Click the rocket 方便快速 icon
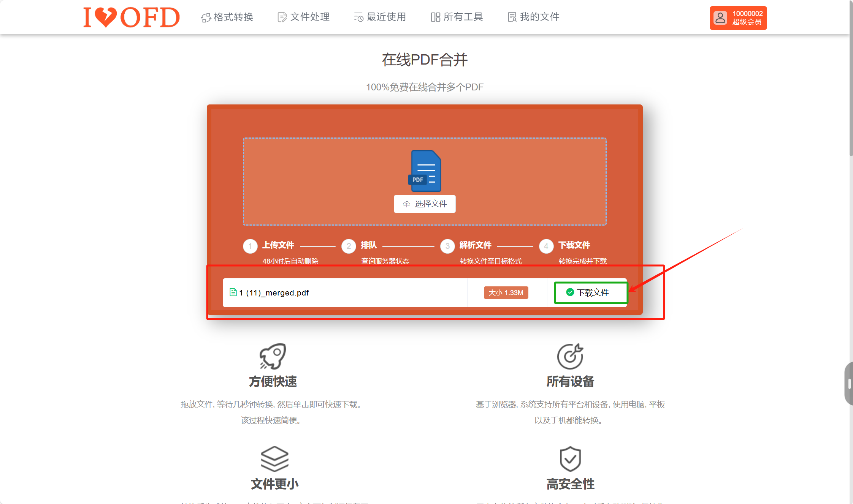Image resolution: width=853 pixels, height=504 pixels. tap(273, 356)
